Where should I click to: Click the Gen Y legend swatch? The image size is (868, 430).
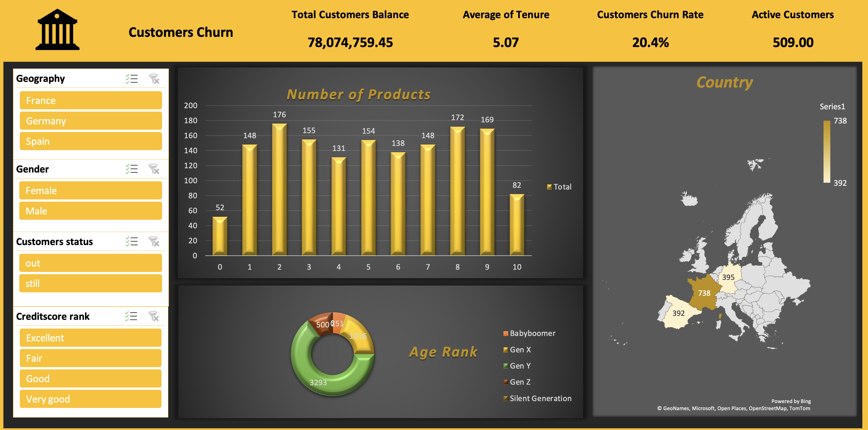[x=505, y=366]
